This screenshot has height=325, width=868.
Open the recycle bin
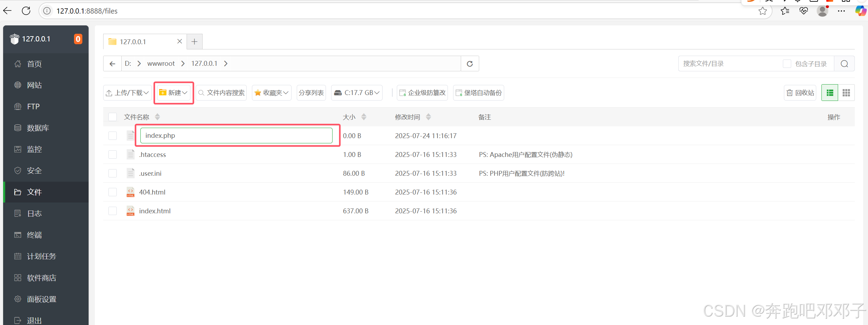point(800,93)
